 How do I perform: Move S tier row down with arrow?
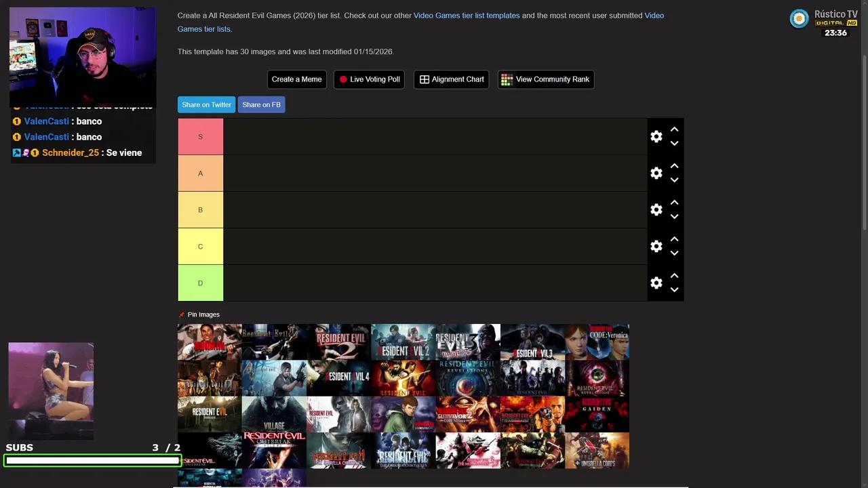(x=674, y=144)
